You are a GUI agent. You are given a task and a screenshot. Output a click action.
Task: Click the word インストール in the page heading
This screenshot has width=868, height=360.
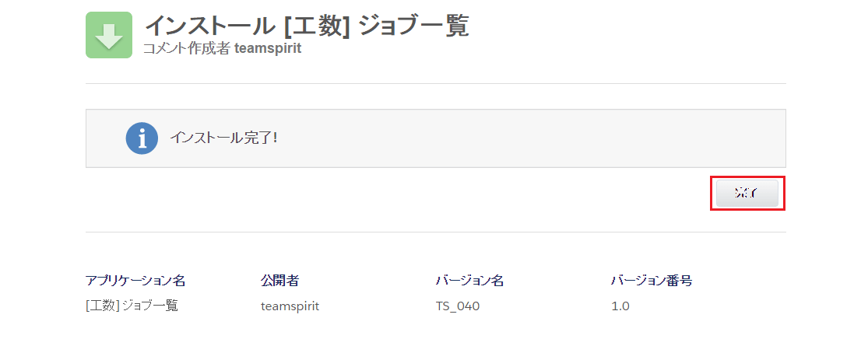click(x=210, y=26)
